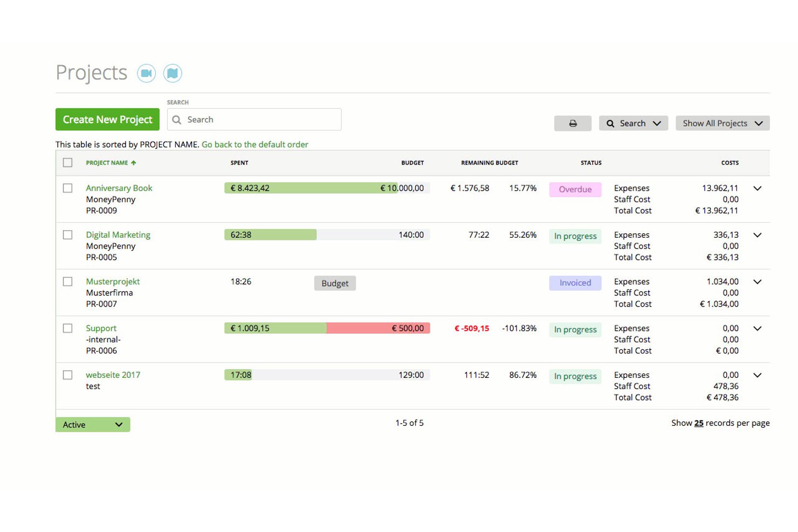798x532 pixels.
Task: Click the Support over-budget progress bar
Action: [327, 328]
